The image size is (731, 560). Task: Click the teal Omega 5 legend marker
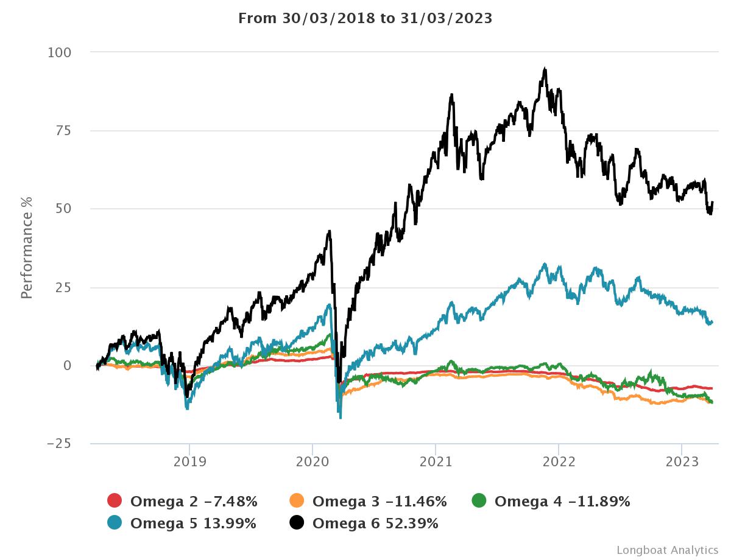pos(115,523)
